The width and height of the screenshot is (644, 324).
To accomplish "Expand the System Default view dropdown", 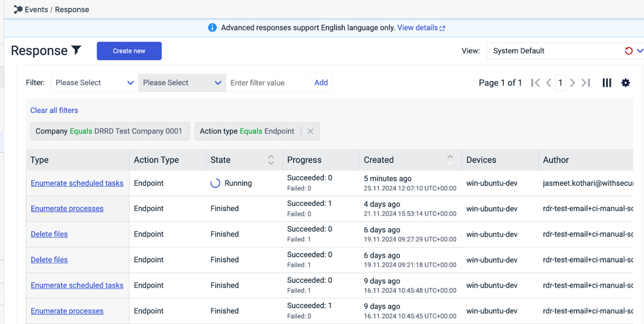I will (640, 51).
